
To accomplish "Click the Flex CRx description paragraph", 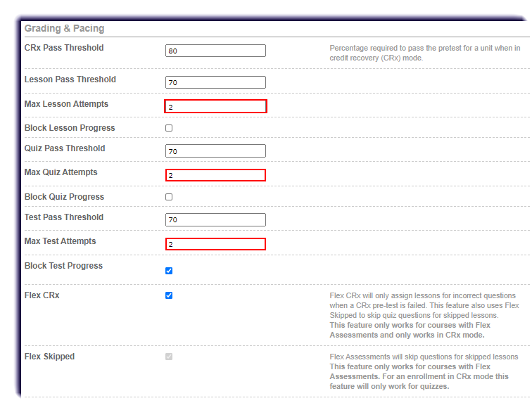I will tap(424, 315).
